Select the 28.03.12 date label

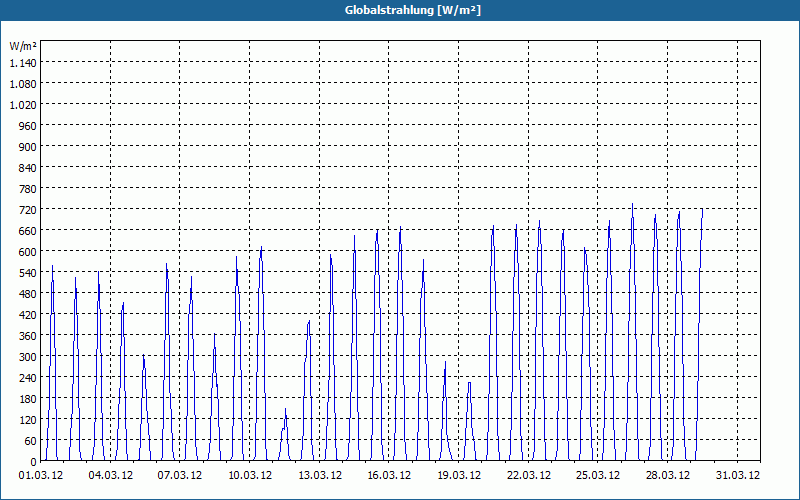[x=667, y=476]
